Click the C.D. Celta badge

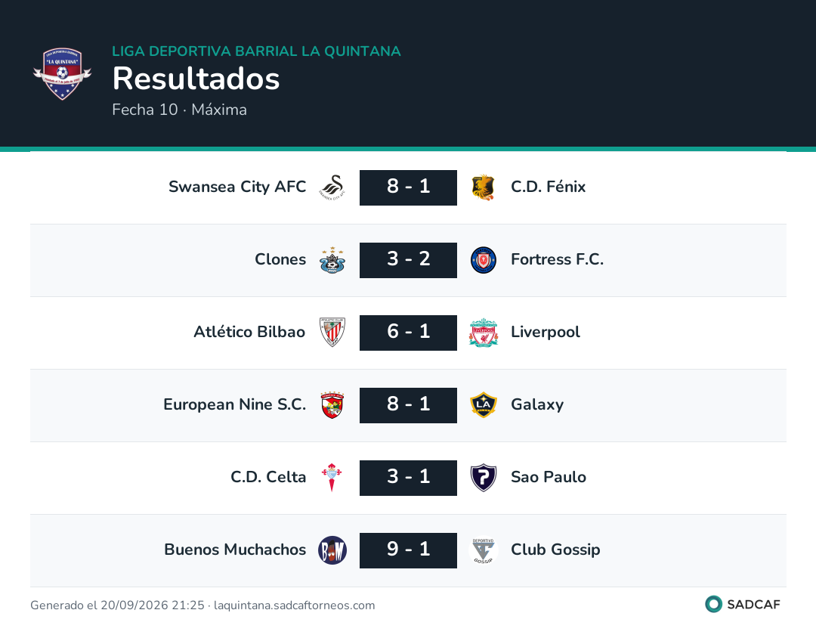(x=332, y=478)
